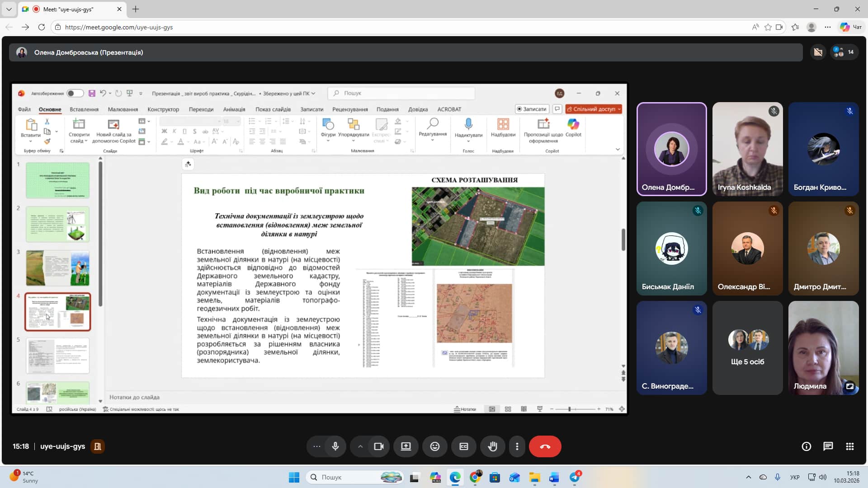Open activities grid icon

pos(849,446)
